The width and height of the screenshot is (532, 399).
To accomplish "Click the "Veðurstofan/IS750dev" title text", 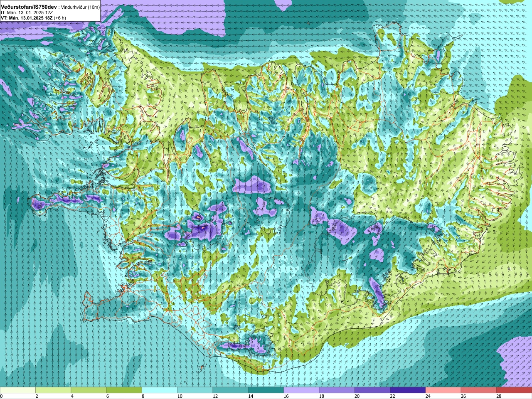I will point(29,7).
